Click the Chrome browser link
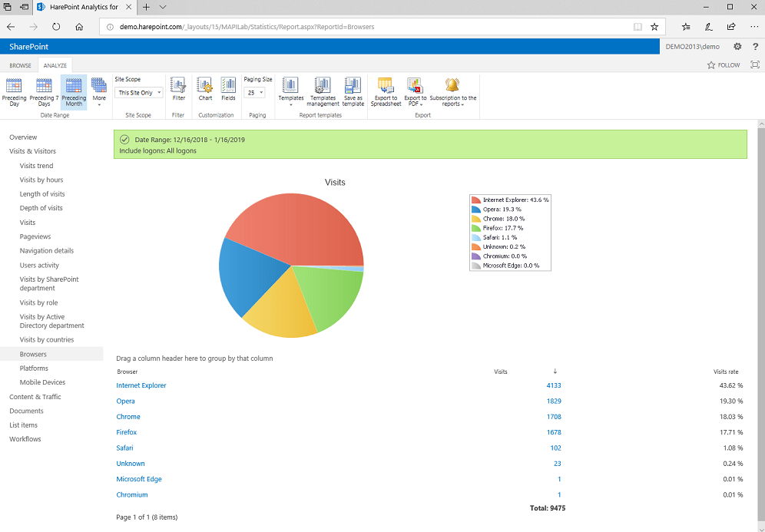Image resolution: width=765 pixels, height=532 pixels. (128, 416)
